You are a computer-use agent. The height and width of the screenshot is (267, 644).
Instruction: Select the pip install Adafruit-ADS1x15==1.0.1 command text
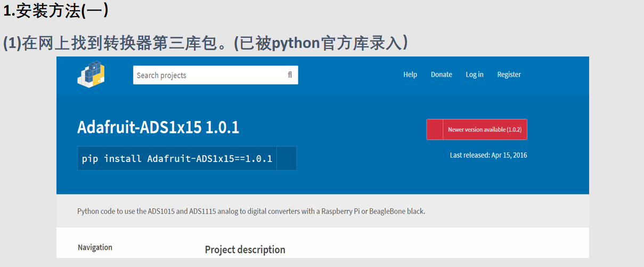click(177, 159)
